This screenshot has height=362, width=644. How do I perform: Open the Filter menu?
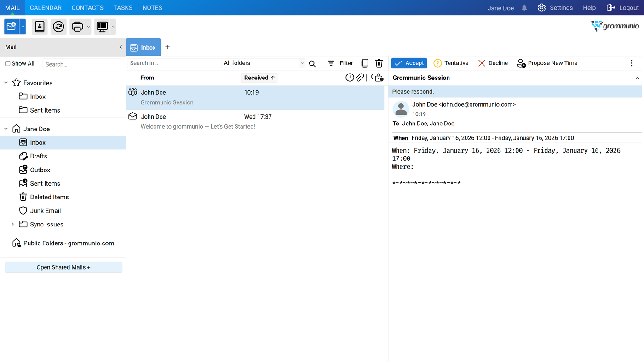pyautogui.click(x=340, y=63)
